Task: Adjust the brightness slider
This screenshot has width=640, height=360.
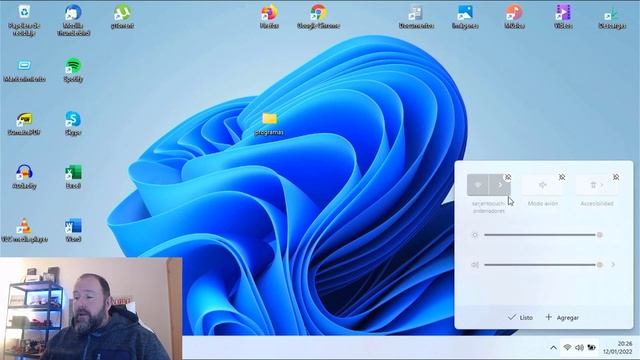Action: 543,235
